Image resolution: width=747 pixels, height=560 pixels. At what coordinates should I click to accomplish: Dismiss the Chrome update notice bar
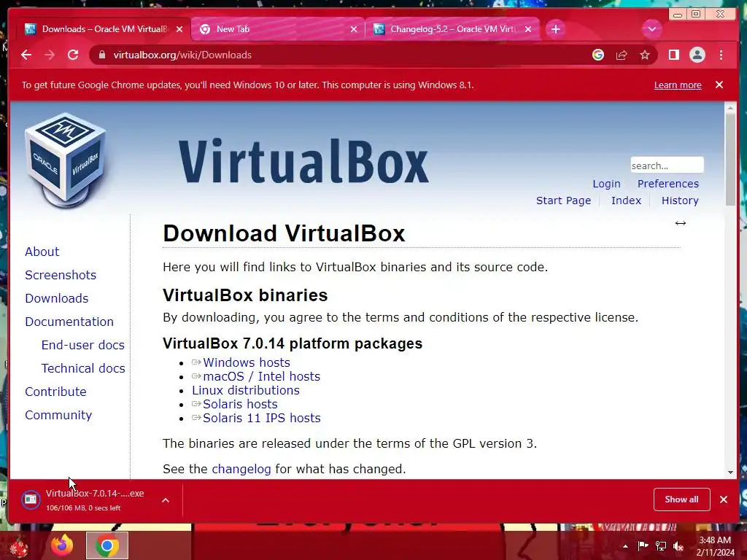(719, 85)
